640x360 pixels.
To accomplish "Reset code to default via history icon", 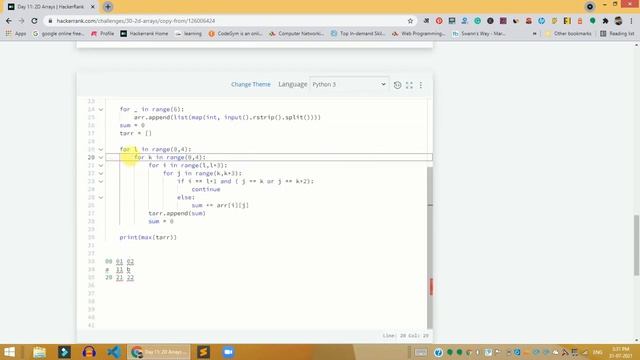I will tap(397, 84).
